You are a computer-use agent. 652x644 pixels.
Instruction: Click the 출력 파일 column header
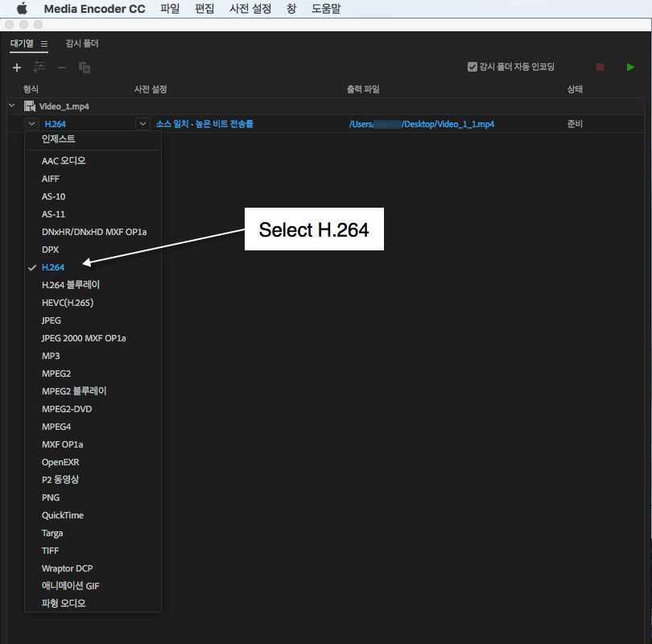363,89
